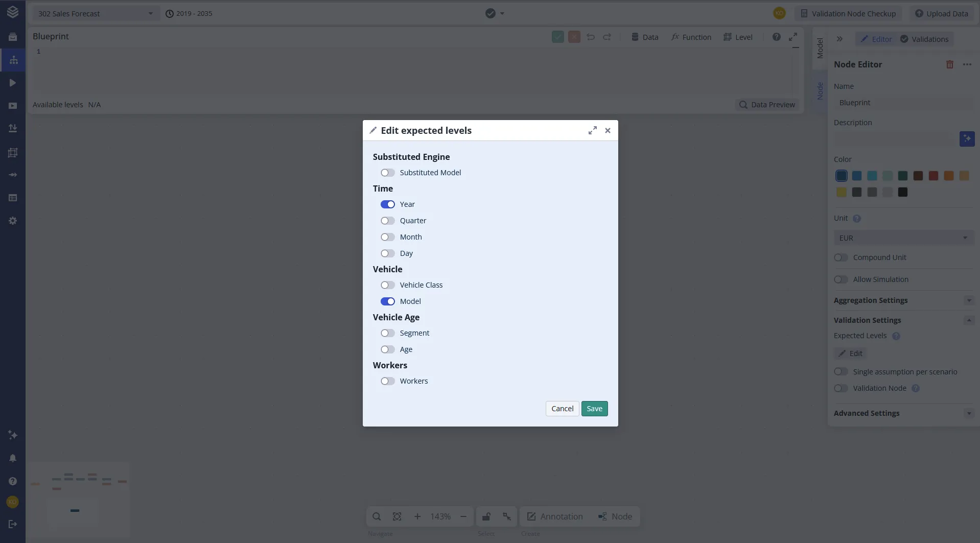Enable the Quarter level toggle
Viewport: 980px width, 543px height.
tap(388, 221)
